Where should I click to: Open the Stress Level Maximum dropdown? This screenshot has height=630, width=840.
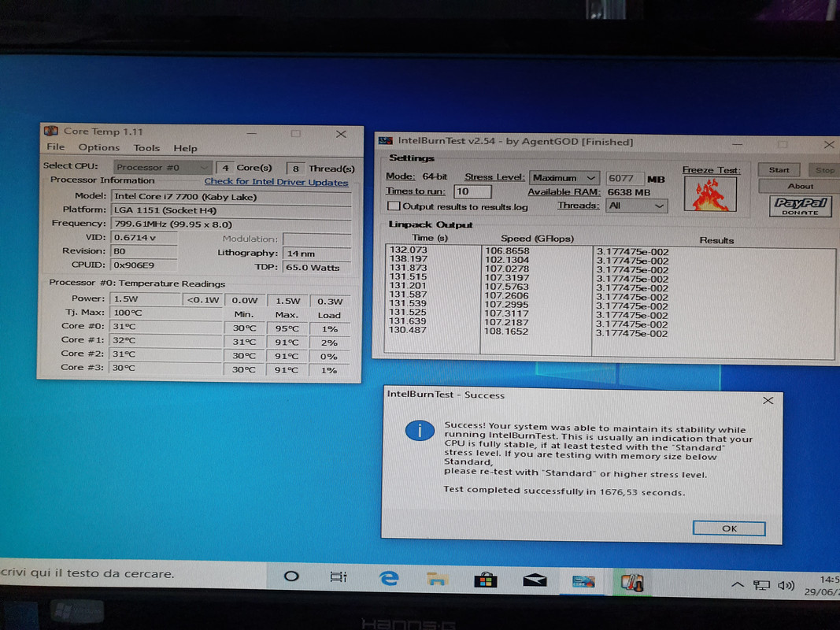click(x=564, y=177)
